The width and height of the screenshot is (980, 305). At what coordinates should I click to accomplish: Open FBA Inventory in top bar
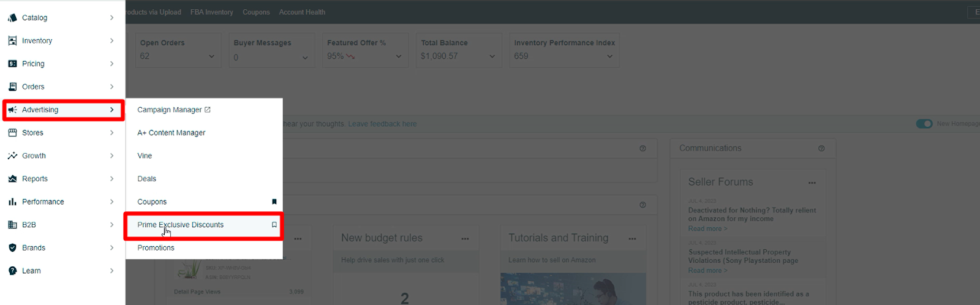pos(211,12)
